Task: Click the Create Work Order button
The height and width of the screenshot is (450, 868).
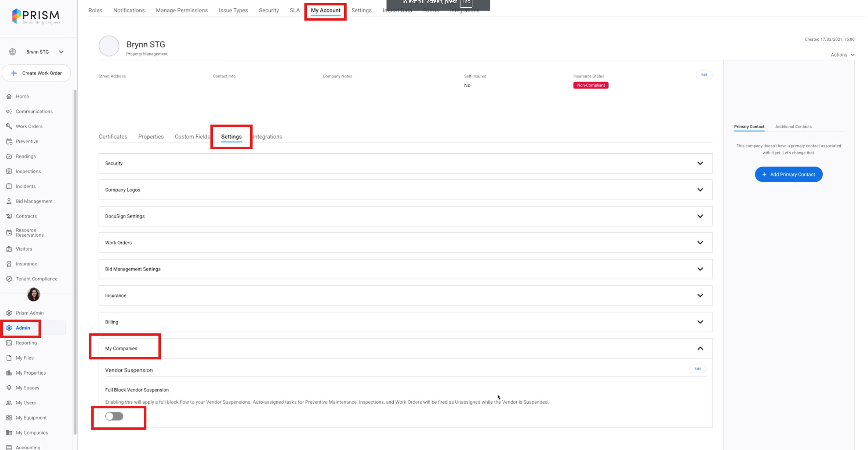Action: click(x=36, y=73)
